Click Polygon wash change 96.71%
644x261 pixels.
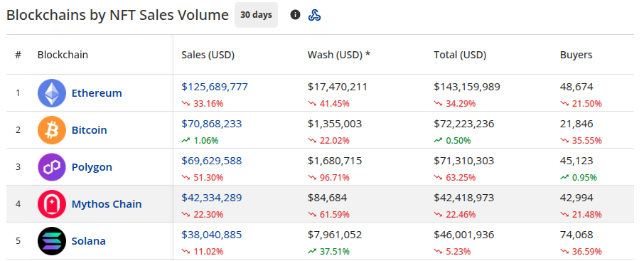[x=328, y=178]
